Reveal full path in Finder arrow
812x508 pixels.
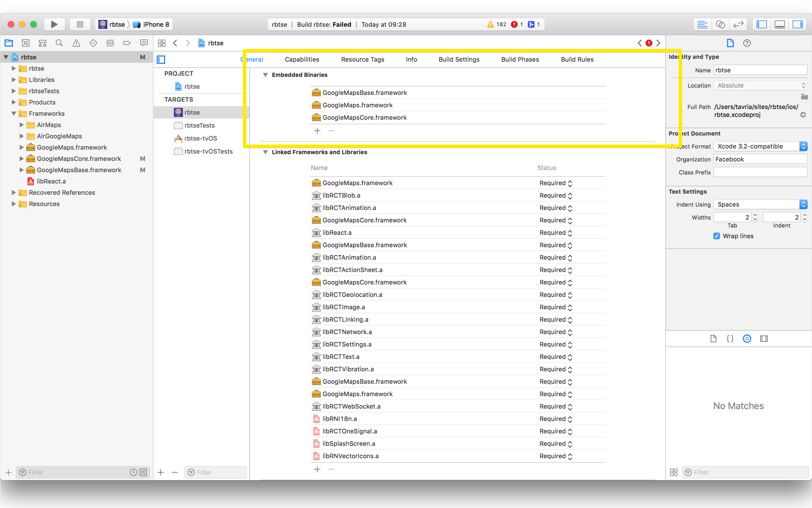click(803, 115)
